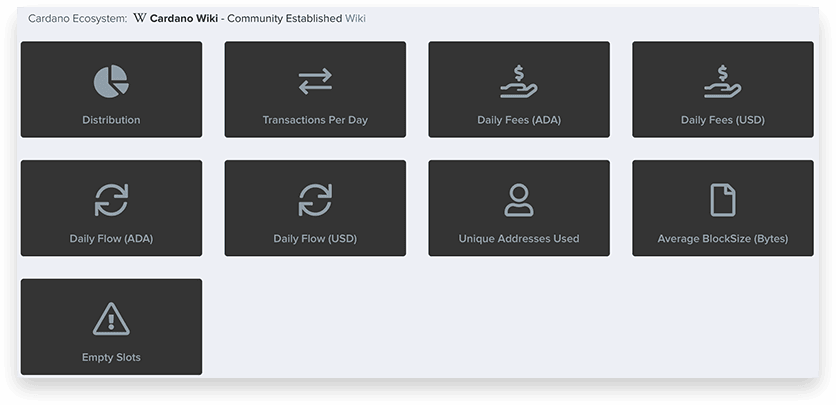Click the Wikipedia W icon beside Cardano Wiki

(x=140, y=18)
